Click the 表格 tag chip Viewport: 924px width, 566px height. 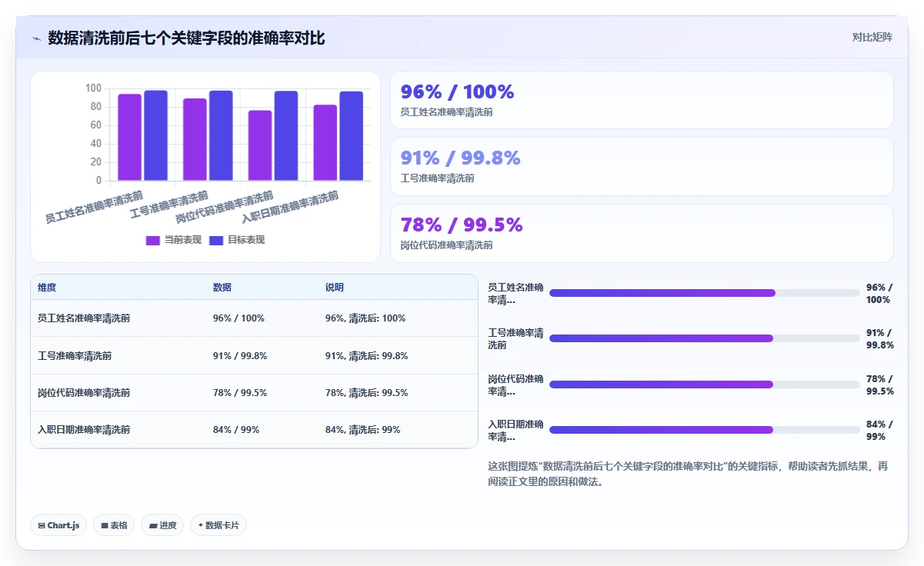(114, 525)
